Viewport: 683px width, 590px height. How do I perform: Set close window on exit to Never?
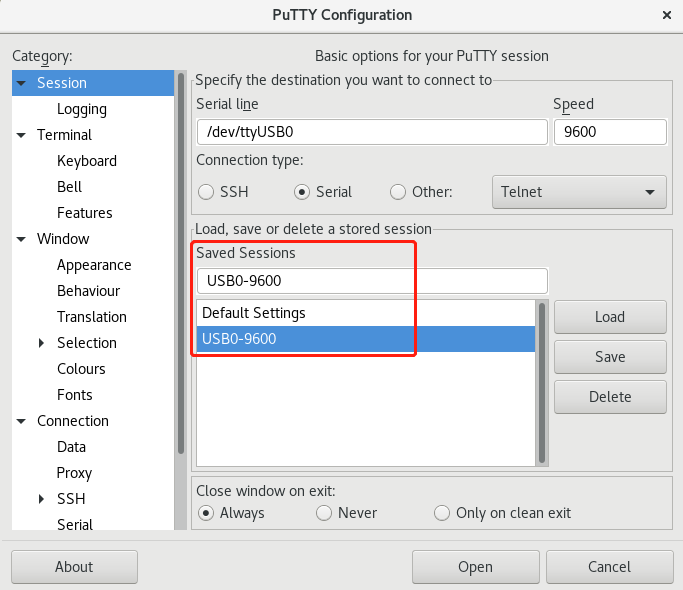point(324,513)
